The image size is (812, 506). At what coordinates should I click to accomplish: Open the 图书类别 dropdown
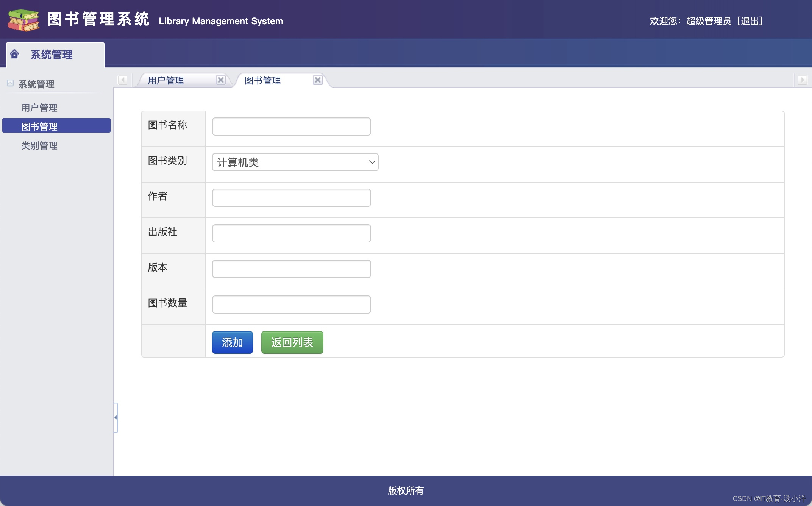(x=295, y=162)
